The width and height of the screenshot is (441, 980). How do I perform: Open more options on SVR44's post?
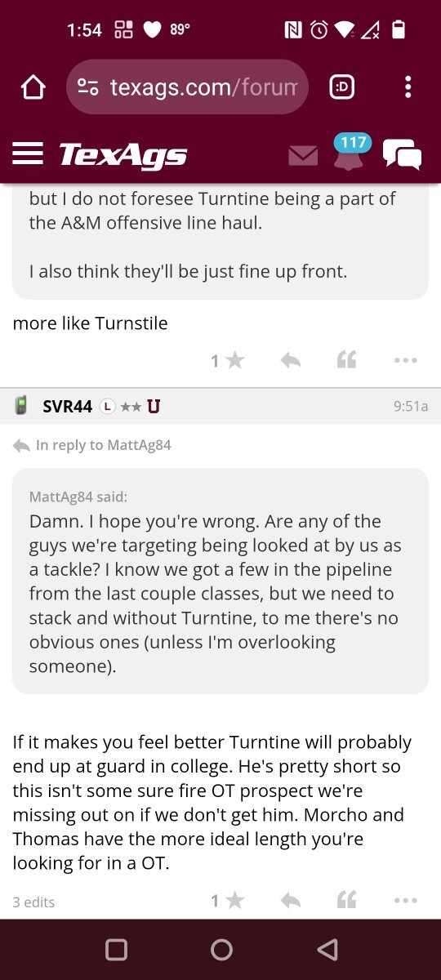(x=405, y=901)
